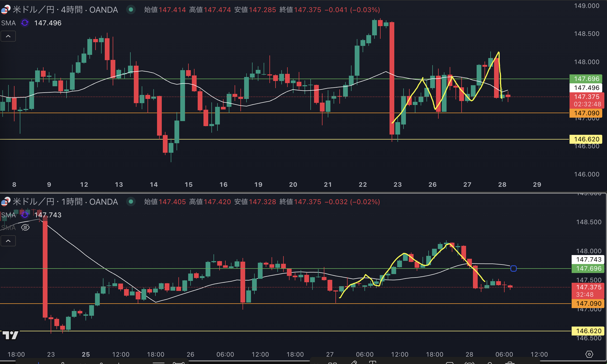Click the blue anchor point on the SMA line end
Screen dimensions: 607x364
(514, 269)
